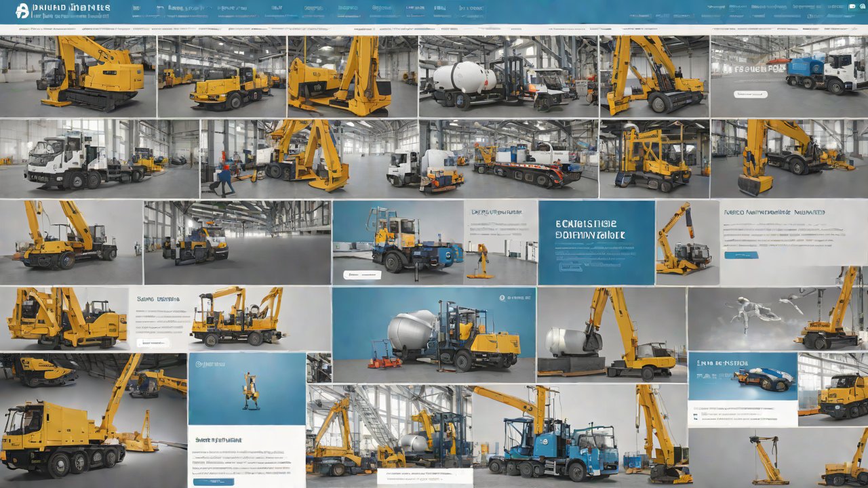Select the empty warehouse interior thumbnail

(x=237, y=242)
